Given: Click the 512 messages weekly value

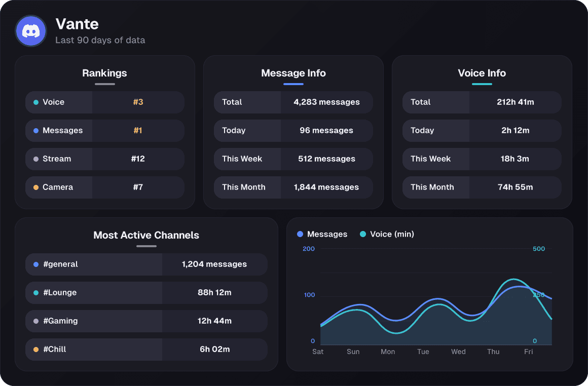Looking at the screenshot, I should (x=326, y=159).
